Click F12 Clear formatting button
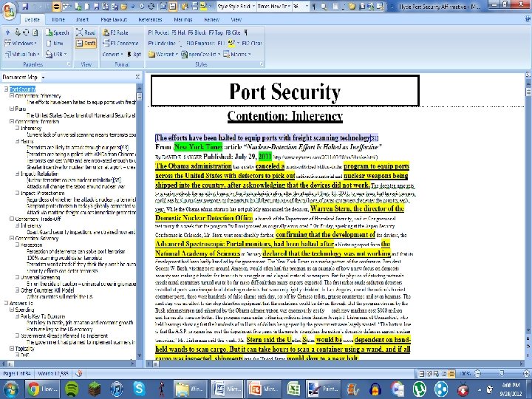Viewport: 532px width, 399px height. click(252, 43)
